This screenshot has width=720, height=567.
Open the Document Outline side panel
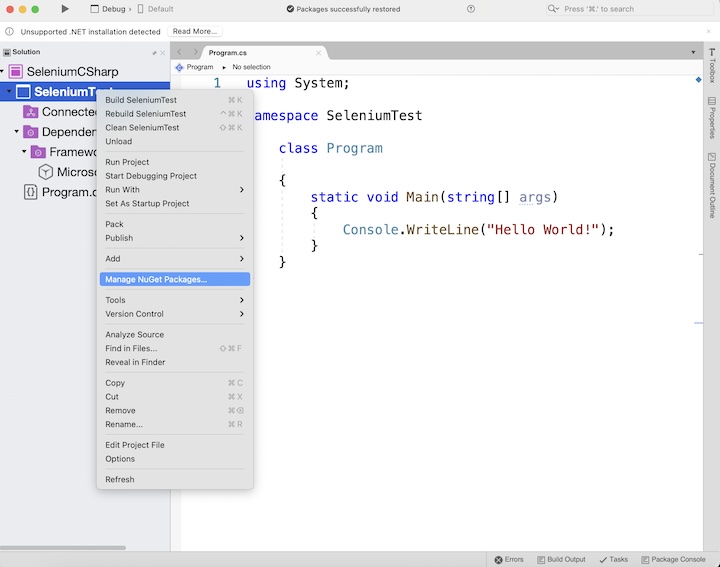[x=712, y=184]
